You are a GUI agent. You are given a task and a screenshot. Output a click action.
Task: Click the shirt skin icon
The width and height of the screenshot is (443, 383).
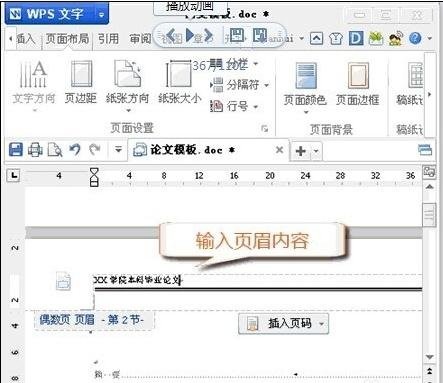point(336,39)
